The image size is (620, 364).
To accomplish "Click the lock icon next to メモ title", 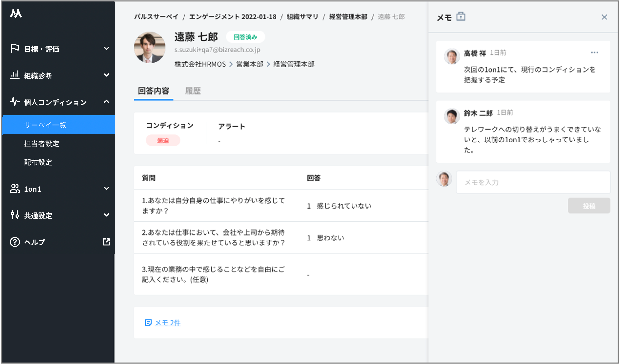I will 461,17.
